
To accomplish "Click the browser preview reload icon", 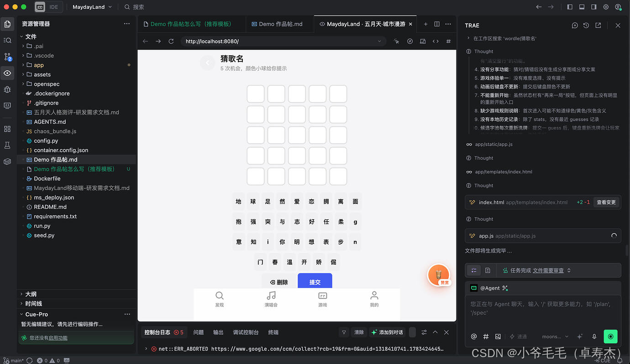I will tap(171, 42).
